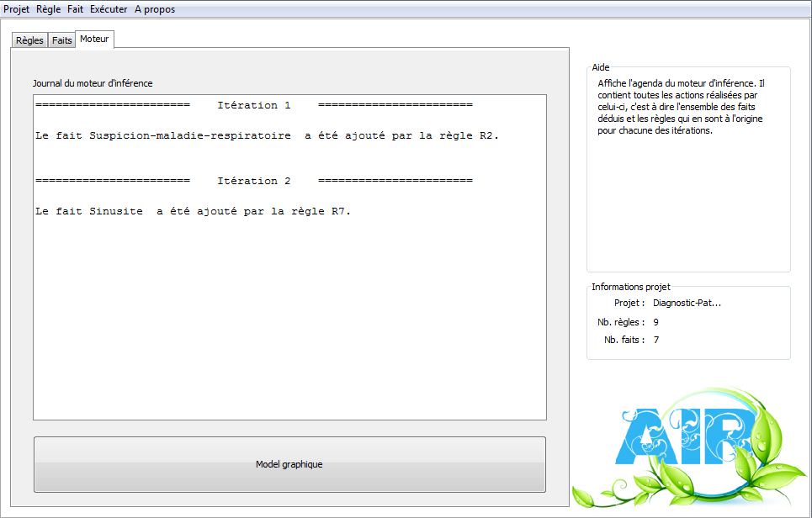
Task: Click the Model graphique button
Action: [x=289, y=464]
